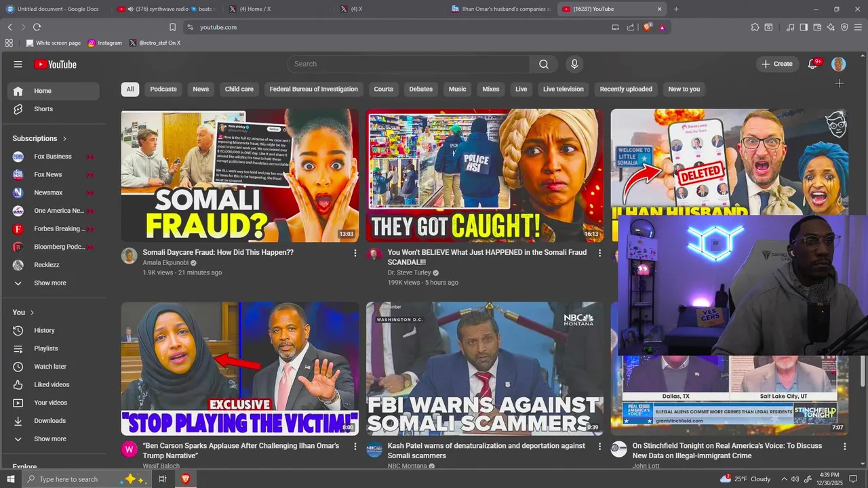
Task: Select the News filter chip
Action: [x=201, y=89]
